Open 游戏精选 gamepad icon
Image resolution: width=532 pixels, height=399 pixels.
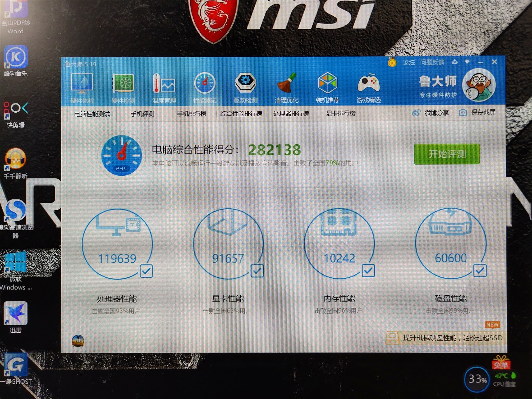coord(368,88)
